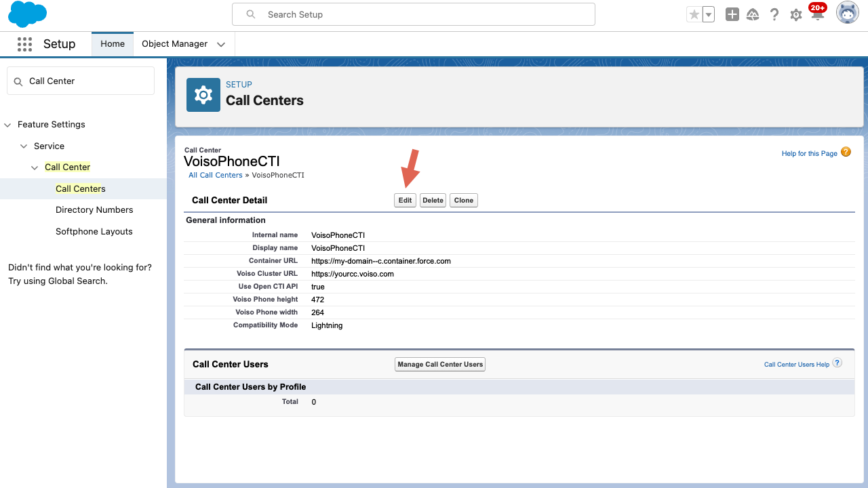Click the Display name value VoisoPhoneCTI
868x488 pixels.
click(x=338, y=248)
